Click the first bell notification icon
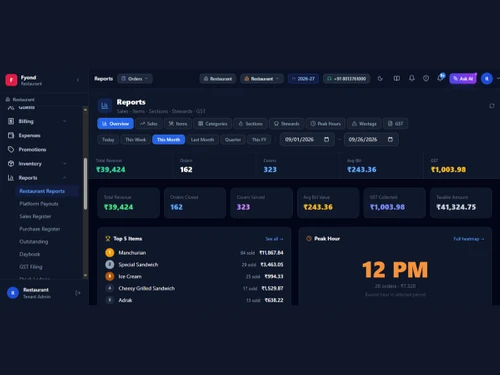Screen dimensions: 500x375 412,79
